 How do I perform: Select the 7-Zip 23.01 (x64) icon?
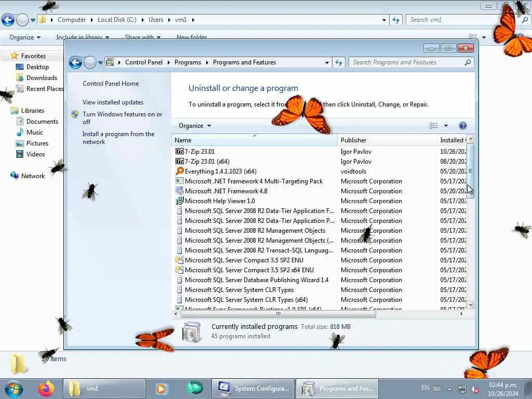point(179,161)
